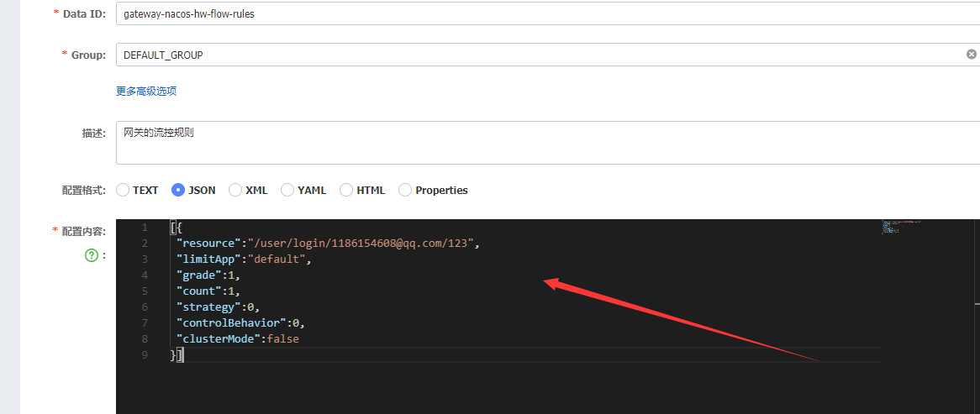The height and width of the screenshot is (414, 980).
Task: Click the "clusterMode":false line
Action: point(237,339)
